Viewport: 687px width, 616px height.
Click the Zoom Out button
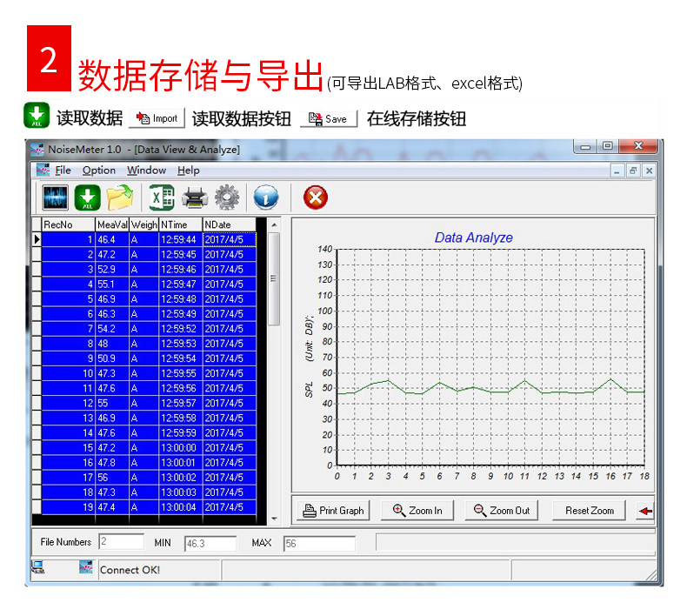click(501, 511)
